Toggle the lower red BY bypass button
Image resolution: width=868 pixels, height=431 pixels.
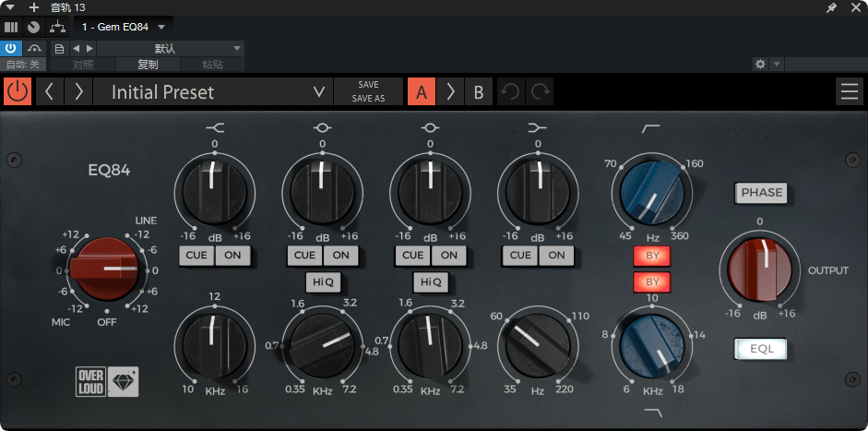click(653, 282)
